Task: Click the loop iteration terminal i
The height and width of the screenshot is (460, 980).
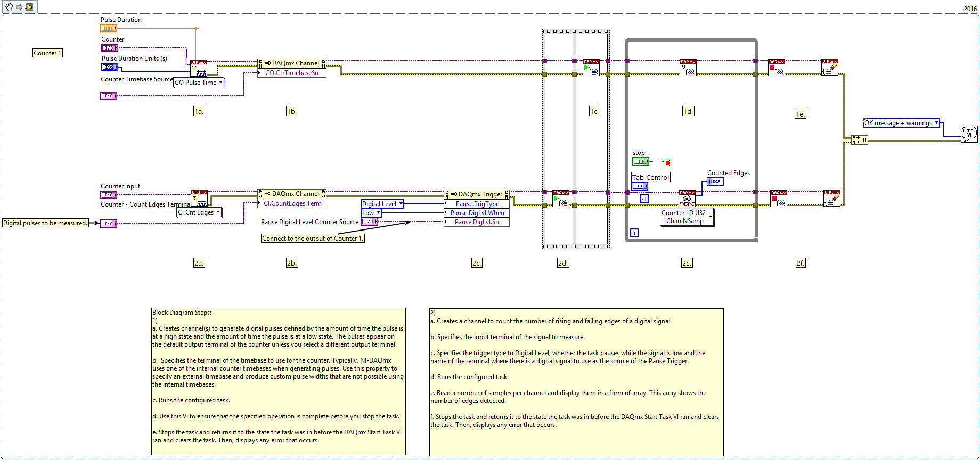Action: [634, 233]
